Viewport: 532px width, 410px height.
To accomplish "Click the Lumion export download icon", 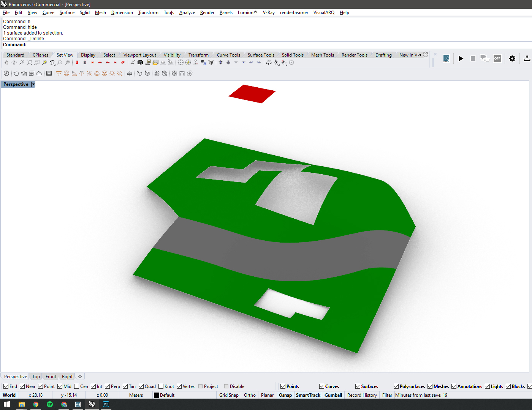I will (x=527, y=58).
